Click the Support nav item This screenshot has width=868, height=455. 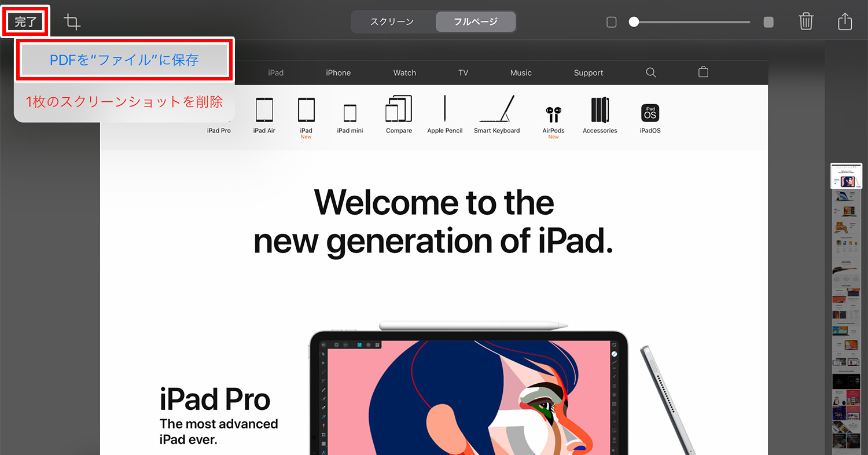(589, 73)
